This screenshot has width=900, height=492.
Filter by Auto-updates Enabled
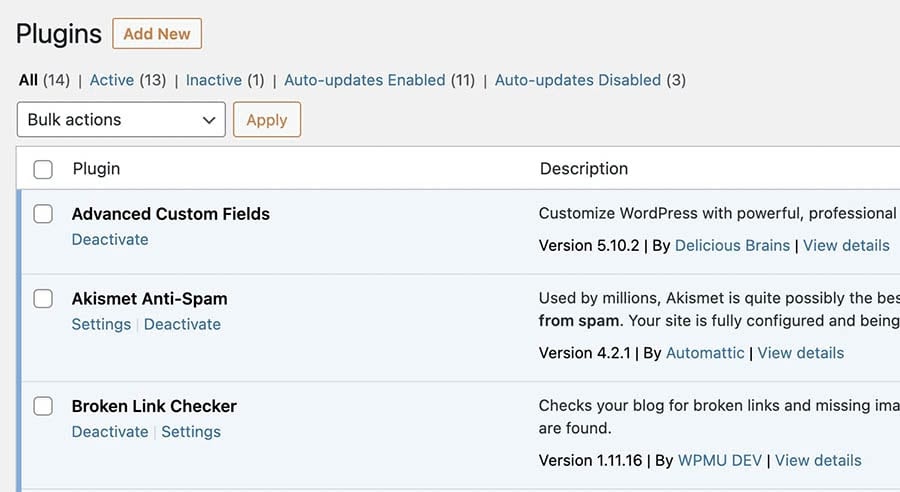pos(364,80)
